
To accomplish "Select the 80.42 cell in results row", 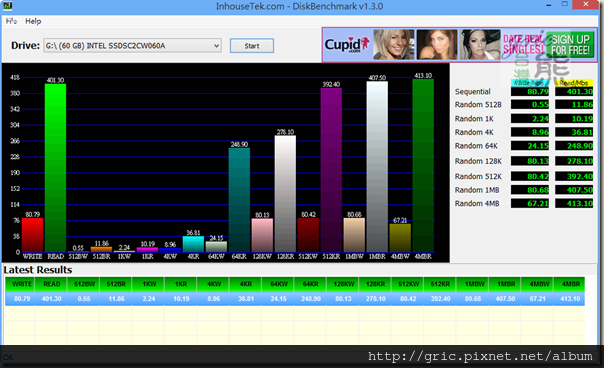I will pyautogui.click(x=408, y=299).
